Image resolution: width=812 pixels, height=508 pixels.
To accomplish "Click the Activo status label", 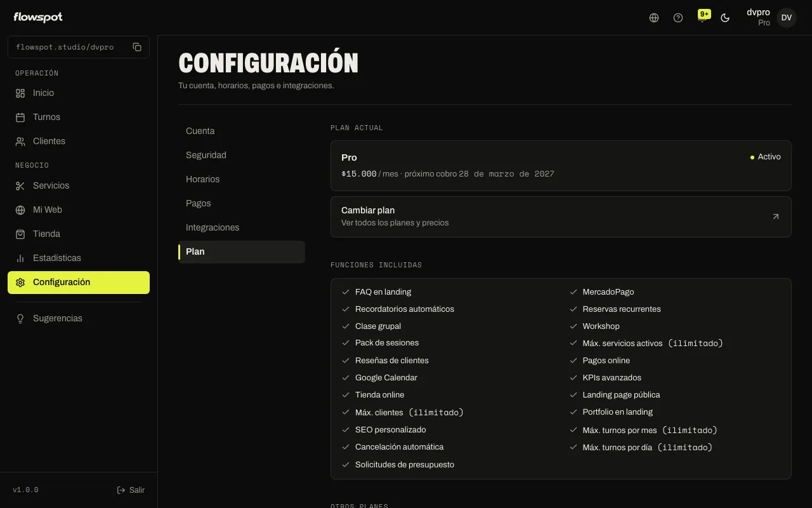I will 766,157.
